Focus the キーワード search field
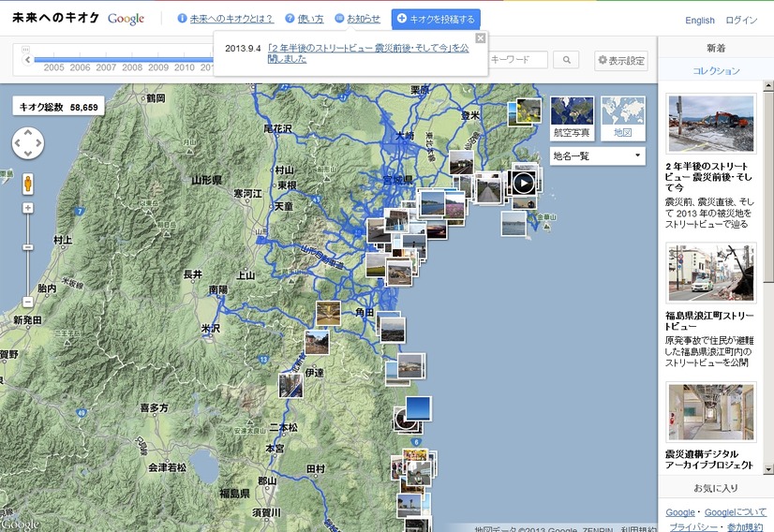The width and height of the screenshot is (774, 532). (518, 60)
